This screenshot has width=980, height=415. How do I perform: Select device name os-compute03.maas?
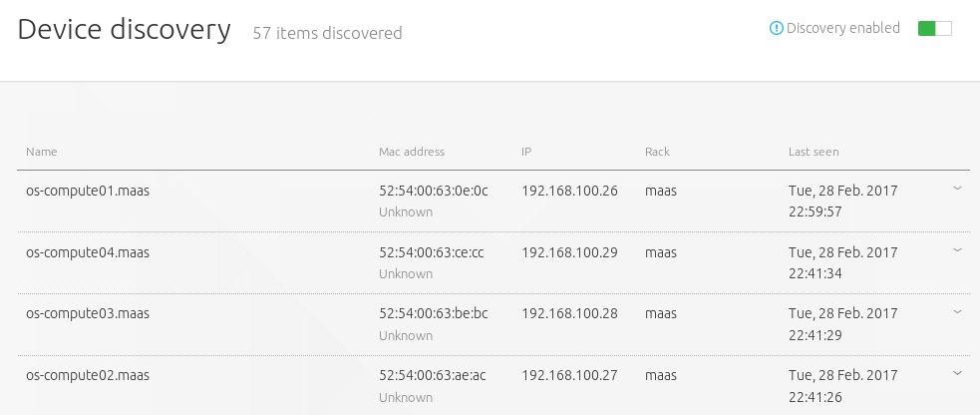click(88, 314)
